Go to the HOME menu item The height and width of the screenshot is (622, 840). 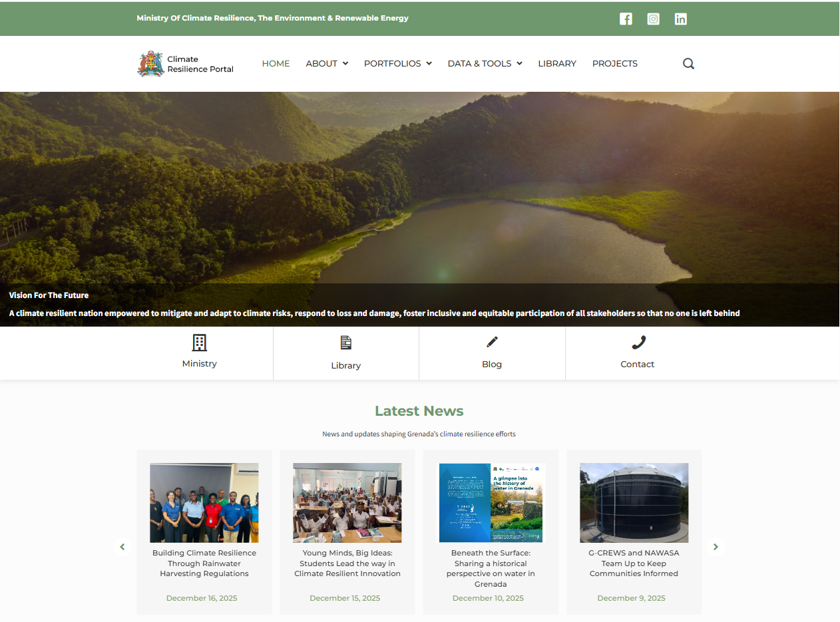tap(276, 64)
